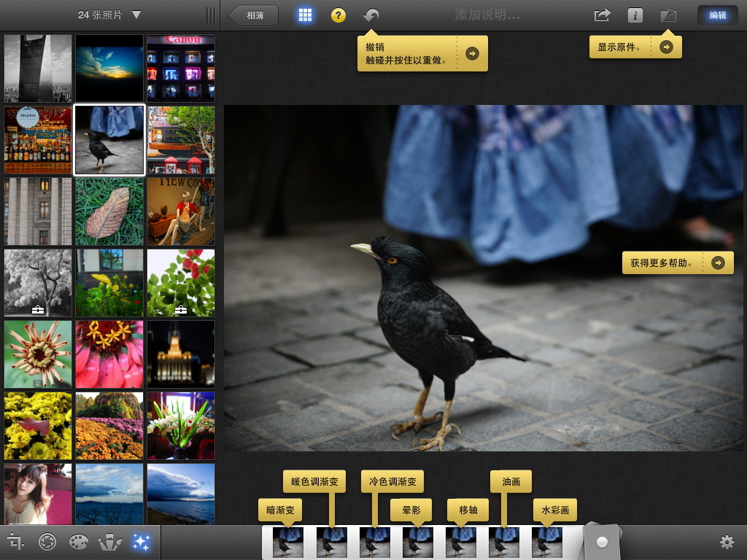Expand the 撤销 help tooltip arrow
The image size is (747, 560).
pos(473,53)
